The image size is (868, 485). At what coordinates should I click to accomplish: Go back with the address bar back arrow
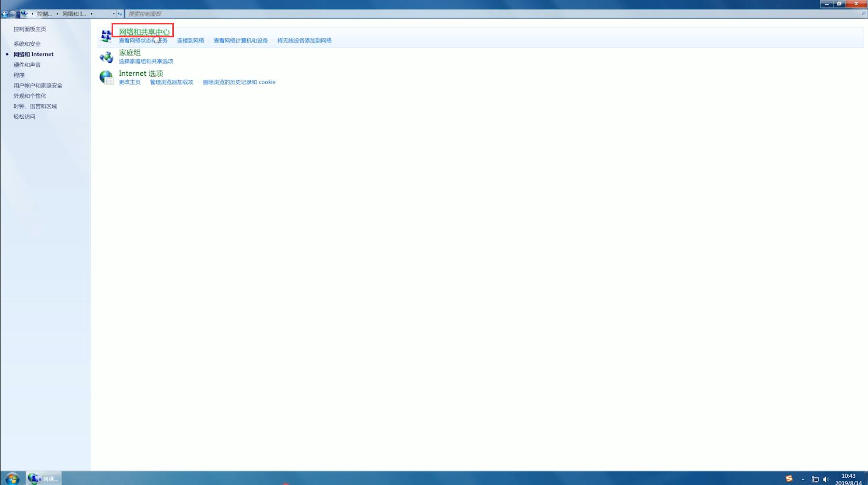coord(5,14)
